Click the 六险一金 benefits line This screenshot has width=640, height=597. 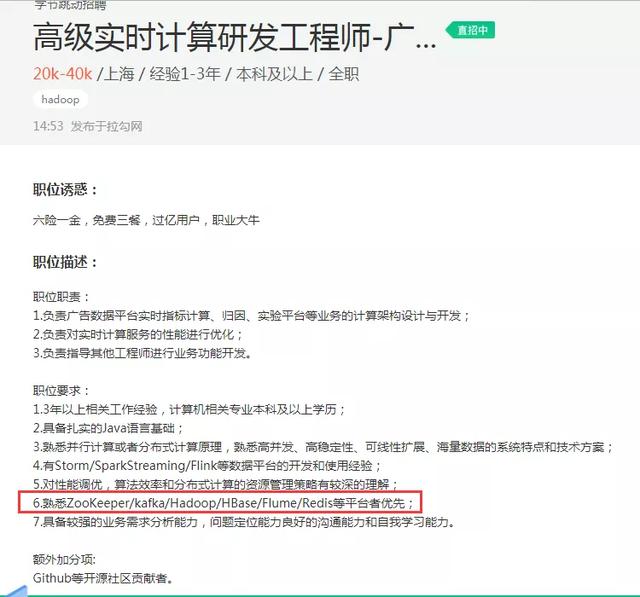(146, 220)
